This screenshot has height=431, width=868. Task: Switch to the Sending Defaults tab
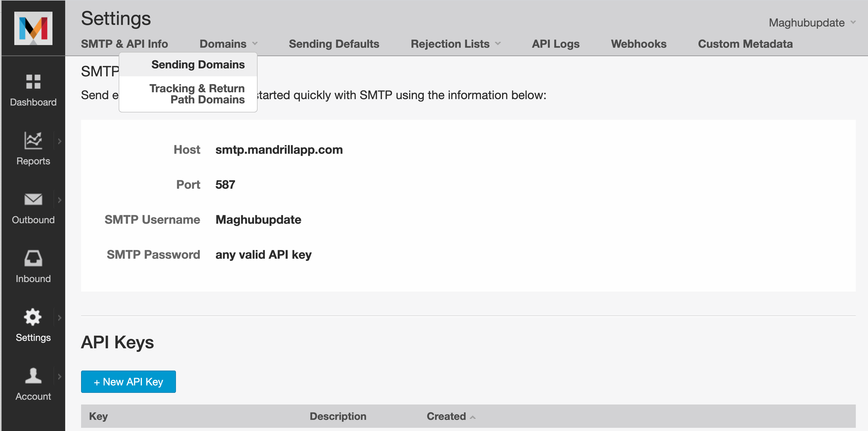(x=334, y=44)
